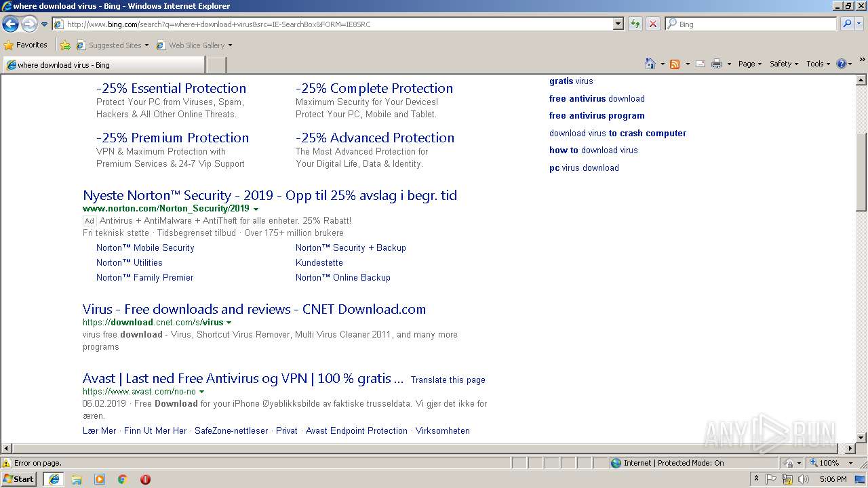Launch Chrome from the taskbar
This screenshot has width=868, height=488.
pos(123,479)
